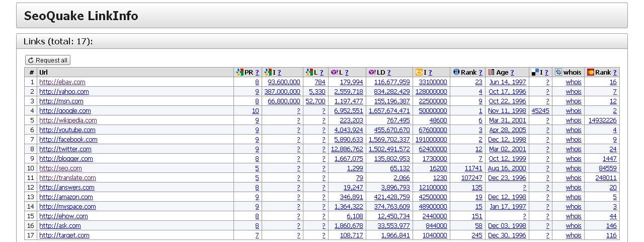This screenshot has width=644, height=242.
Task: Click Compete rank value 248011
Action: pos(606,178)
